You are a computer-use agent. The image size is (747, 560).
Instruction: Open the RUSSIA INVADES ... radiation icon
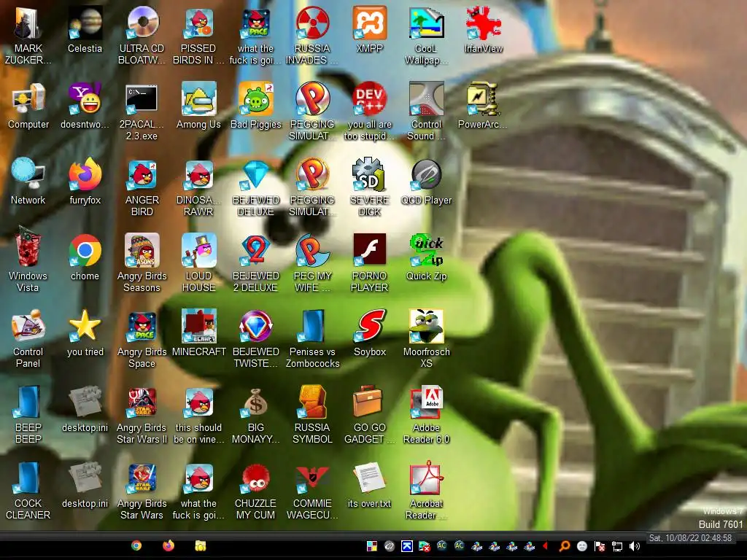[x=312, y=35]
